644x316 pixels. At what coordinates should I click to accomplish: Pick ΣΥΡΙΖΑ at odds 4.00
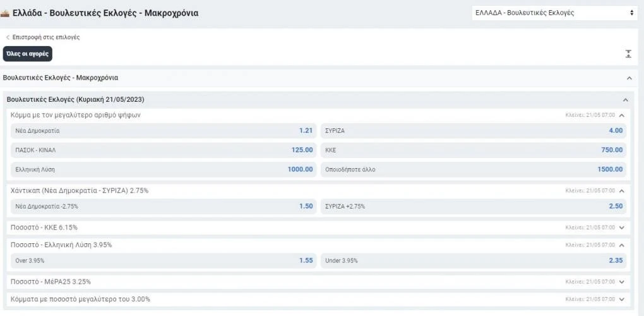(474, 131)
